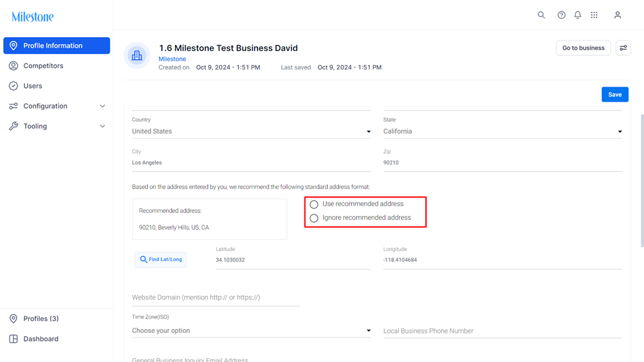Click the Profiles pin icon in sidebar
Image resolution: width=644 pixels, height=362 pixels.
click(14, 319)
